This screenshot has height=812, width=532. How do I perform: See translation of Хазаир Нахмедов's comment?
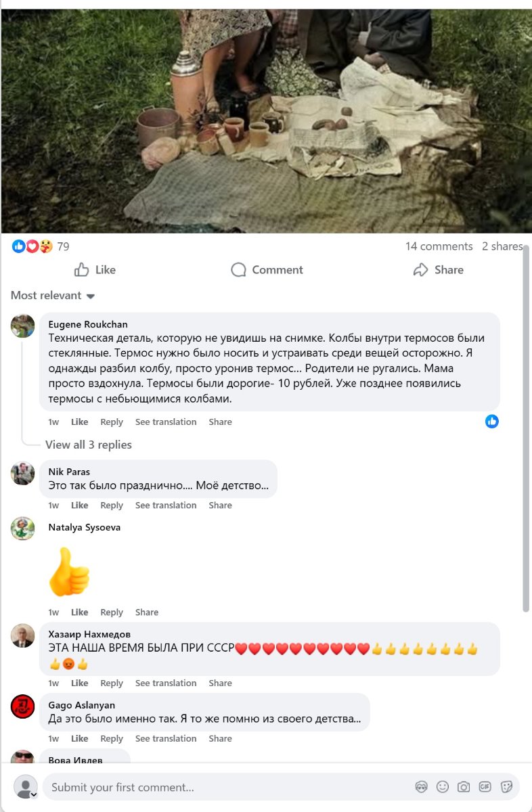(166, 683)
